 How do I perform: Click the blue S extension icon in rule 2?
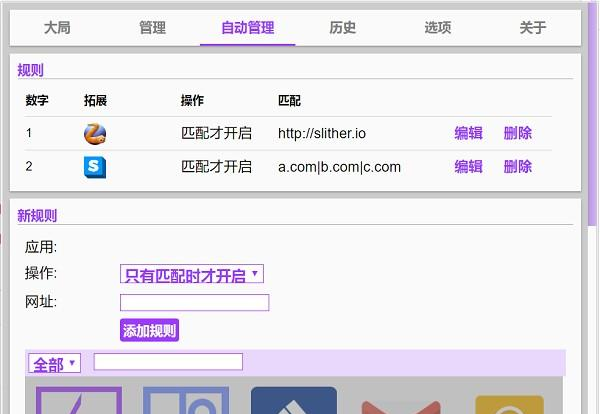(95, 167)
